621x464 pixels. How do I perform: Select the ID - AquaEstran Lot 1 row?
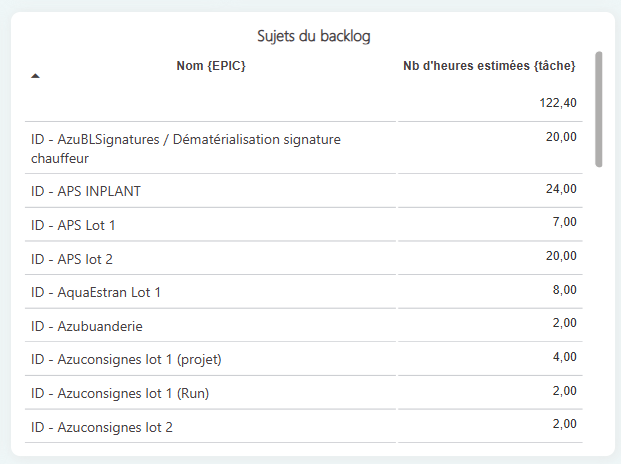(96, 293)
